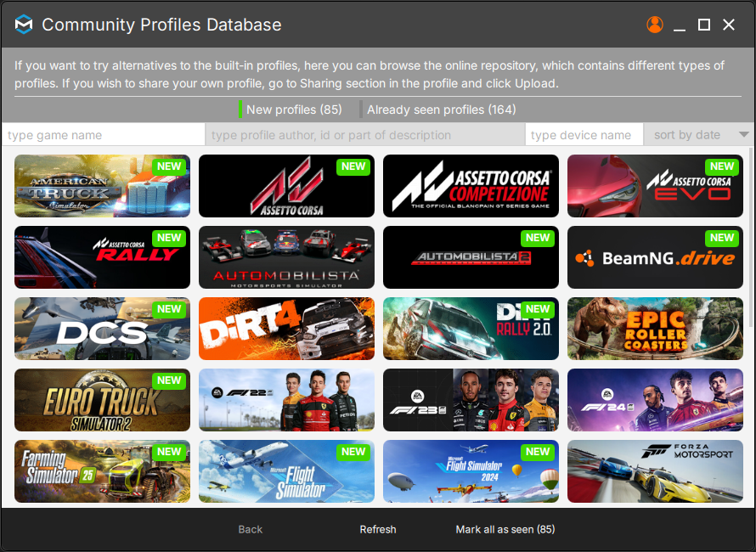Screen dimensions: 756x552
Task: Toggle the Already seen profiles (164) filter
Action: pos(437,110)
